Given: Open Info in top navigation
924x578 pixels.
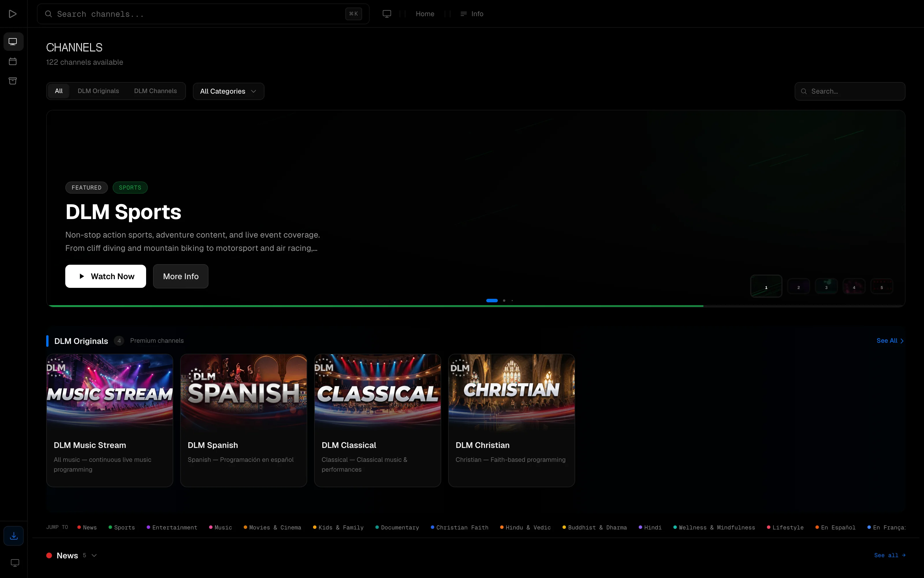Looking at the screenshot, I should [x=472, y=14].
